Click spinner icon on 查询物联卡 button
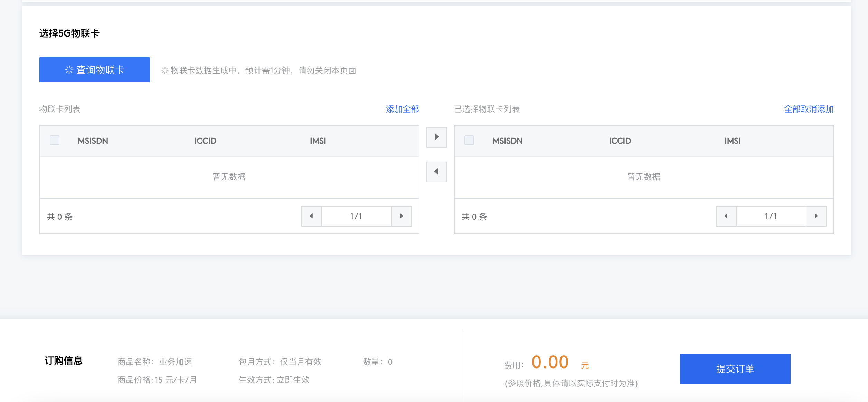Screen dimensions: 868x402 (69, 70)
